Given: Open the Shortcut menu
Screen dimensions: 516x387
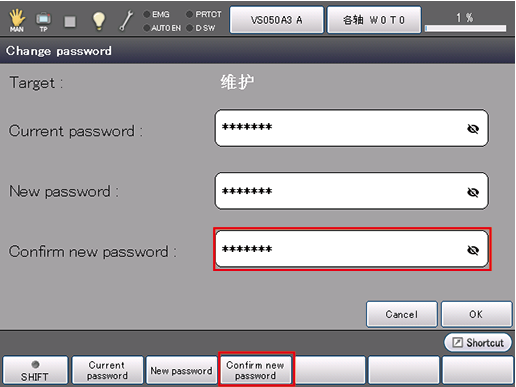Looking at the screenshot, I should (478, 342).
